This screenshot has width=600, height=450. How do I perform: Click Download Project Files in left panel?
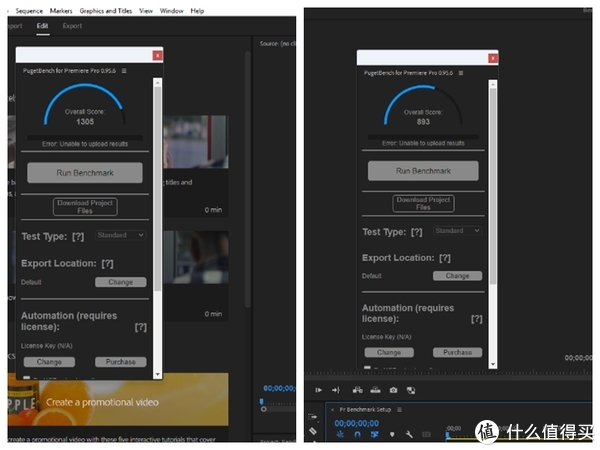(85, 207)
